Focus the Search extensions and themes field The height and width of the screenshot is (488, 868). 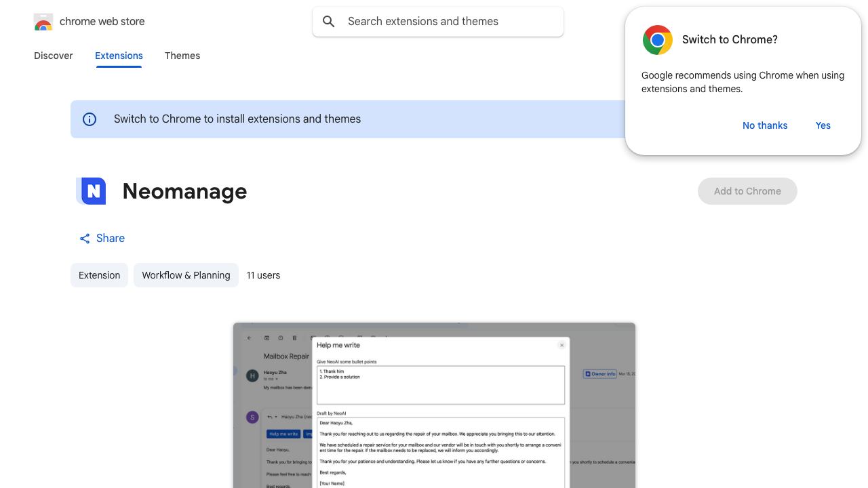pyautogui.click(x=438, y=22)
